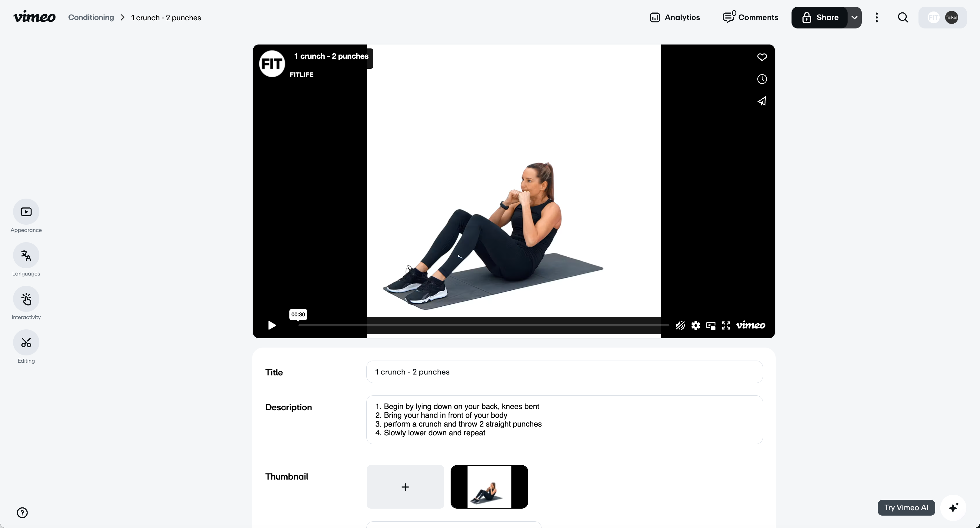Click the Title input field
Viewport: 980px width, 528px height.
564,372
